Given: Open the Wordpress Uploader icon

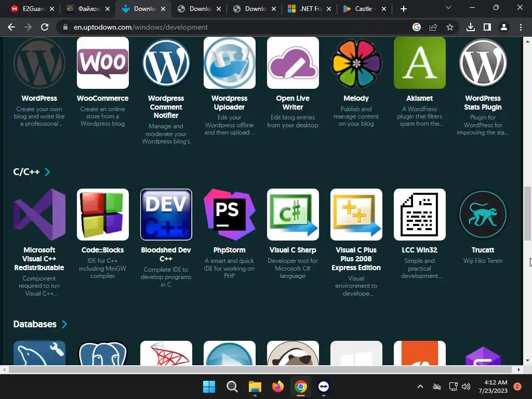Looking at the screenshot, I should [229, 63].
